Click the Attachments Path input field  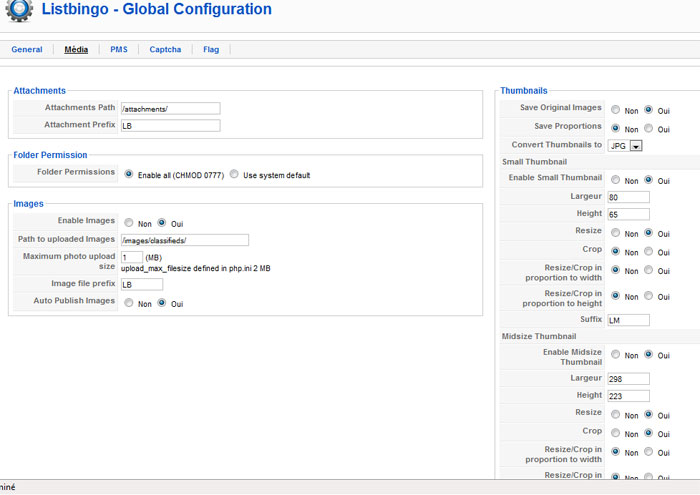click(169, 108)
